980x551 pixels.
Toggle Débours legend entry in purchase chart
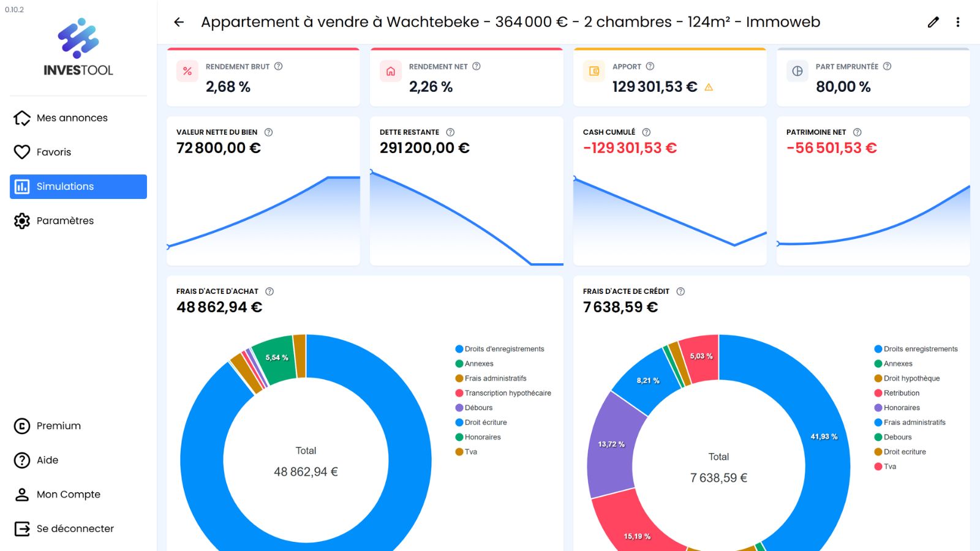pos(474,408)
